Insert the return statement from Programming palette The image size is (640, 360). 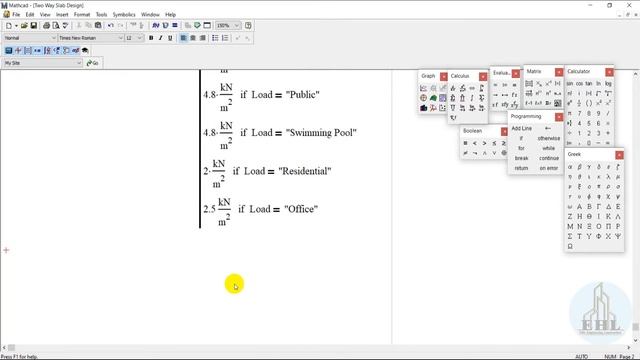tap(521, 168)
